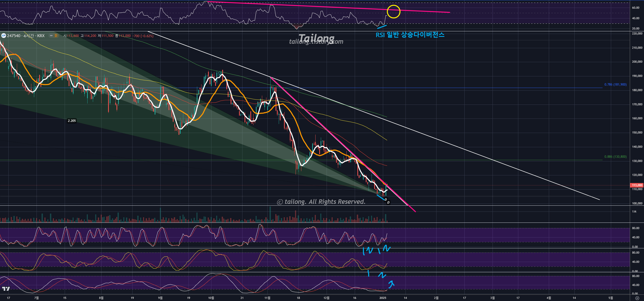This screenshot has width=644, height=301.
Task: Click the 247540 · 4시간 · KRX symbol title
Action: pyautogui.click(x=26, y=36)
